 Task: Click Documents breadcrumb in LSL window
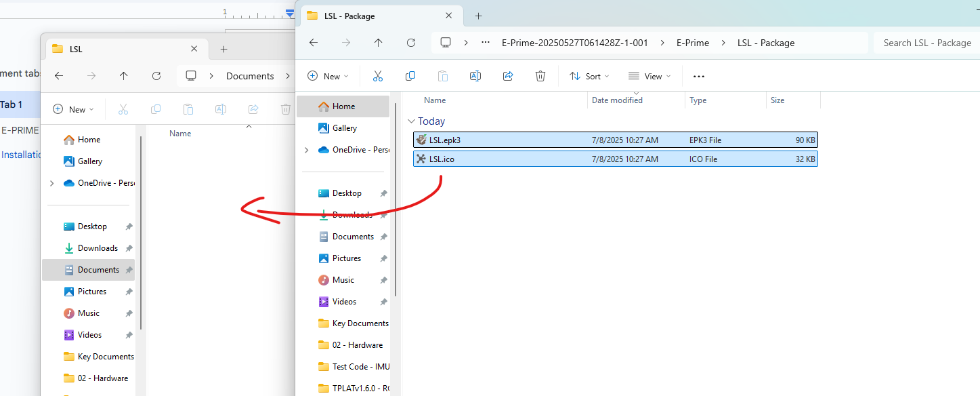250,76
